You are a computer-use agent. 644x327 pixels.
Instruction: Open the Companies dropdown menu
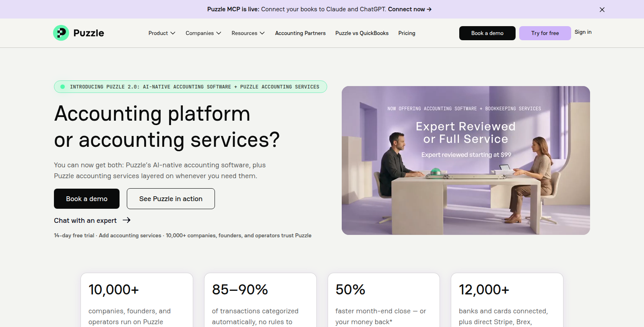[x=203, y=33]
